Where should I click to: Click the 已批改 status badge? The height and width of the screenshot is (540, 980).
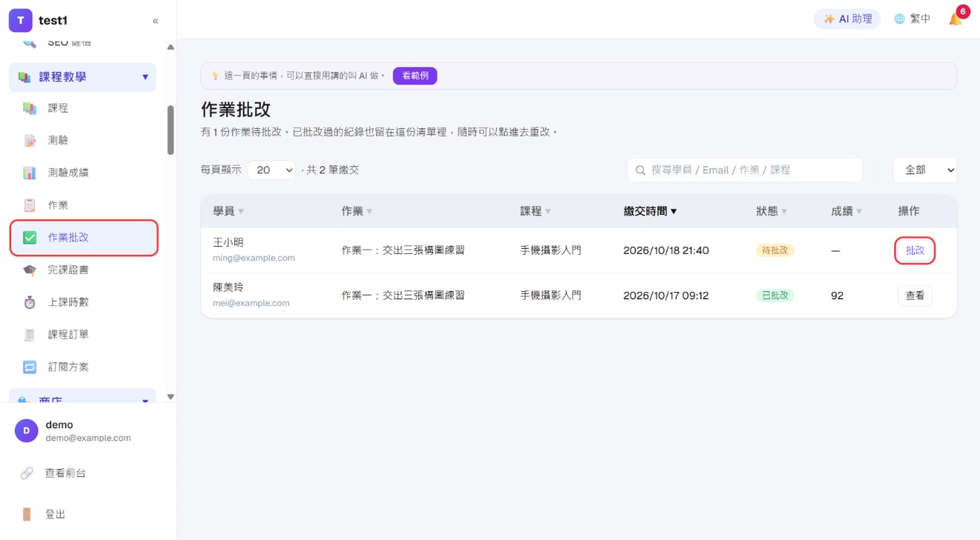pyautogui.click(x=775, y=296)
